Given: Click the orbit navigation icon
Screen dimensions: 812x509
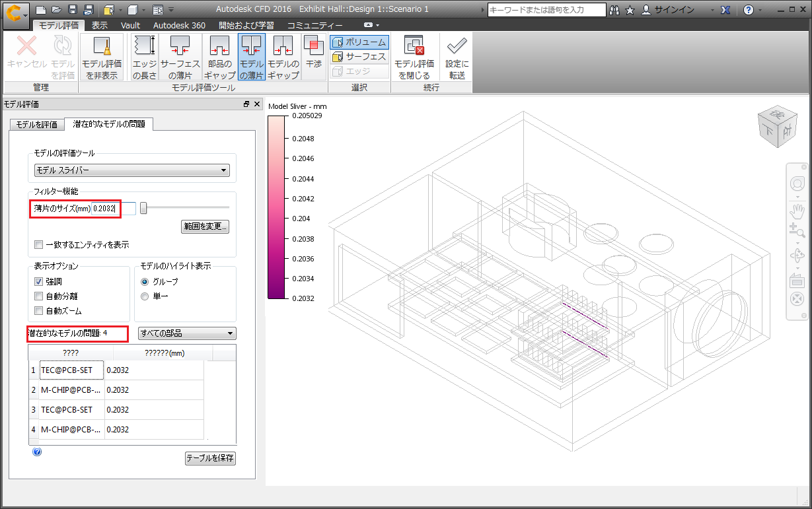Looking at the screenshot, I should (797, 255).
